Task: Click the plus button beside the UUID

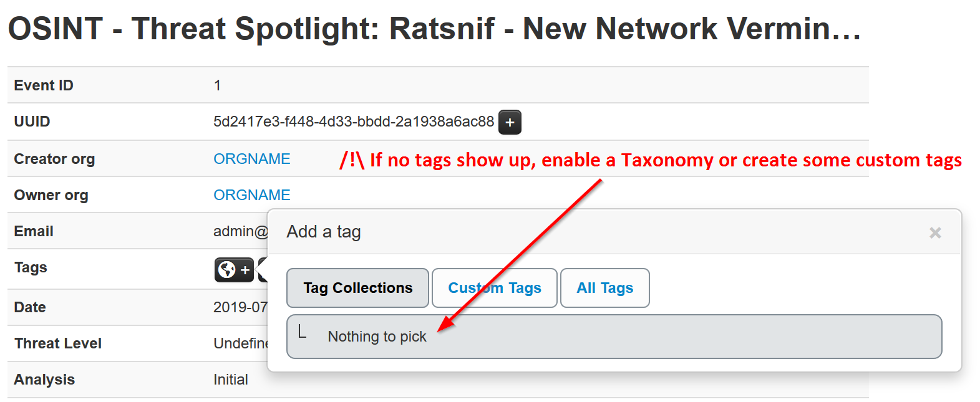Action: [x=510, y=122]
